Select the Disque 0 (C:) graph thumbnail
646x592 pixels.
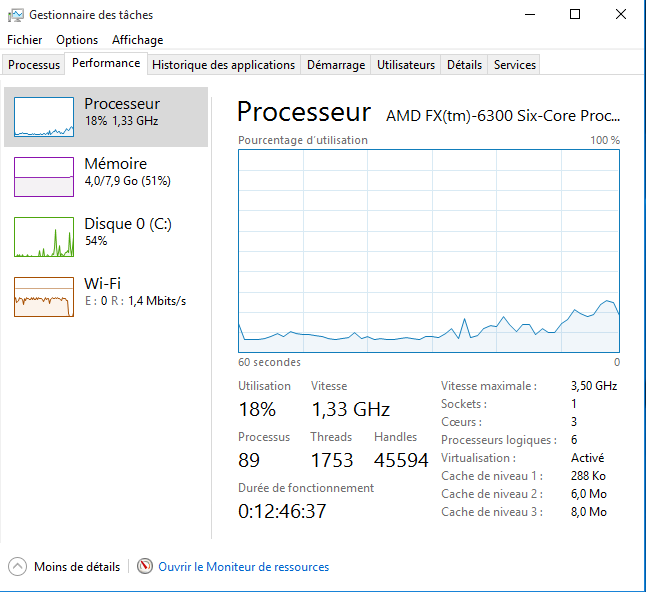pos(44,237)
